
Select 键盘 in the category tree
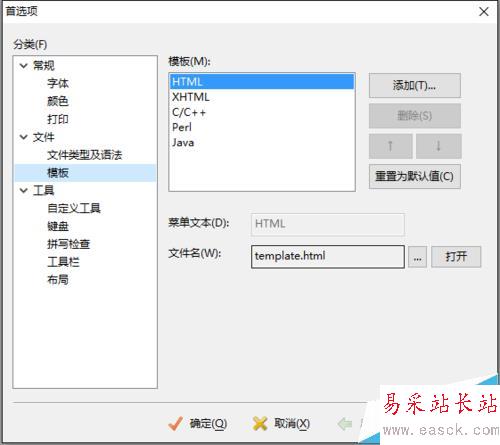coord(58,226)
